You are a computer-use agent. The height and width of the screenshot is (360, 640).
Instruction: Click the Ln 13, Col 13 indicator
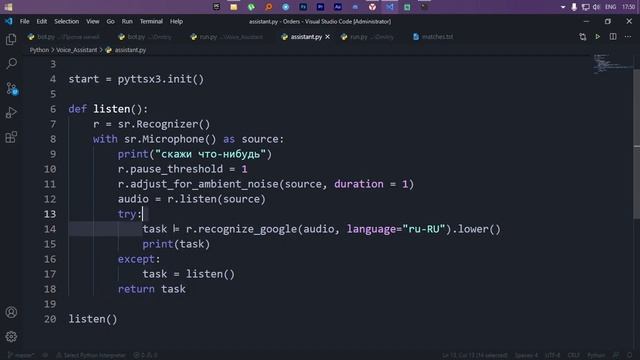point(475,355)
